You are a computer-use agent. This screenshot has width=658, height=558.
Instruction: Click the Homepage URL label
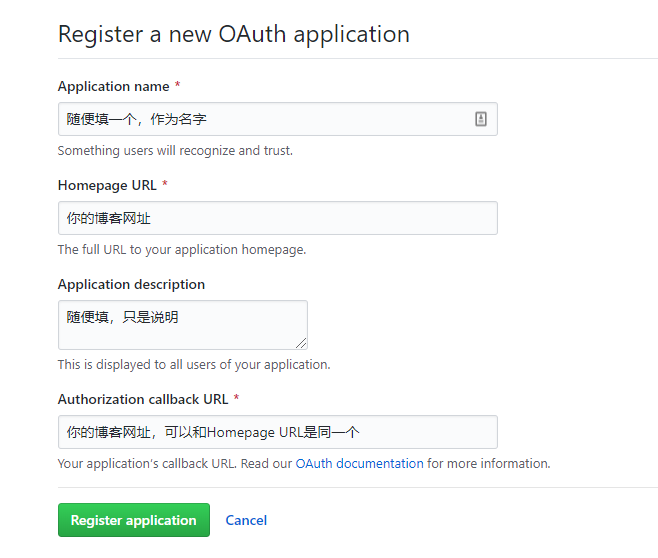pos(107,185)
